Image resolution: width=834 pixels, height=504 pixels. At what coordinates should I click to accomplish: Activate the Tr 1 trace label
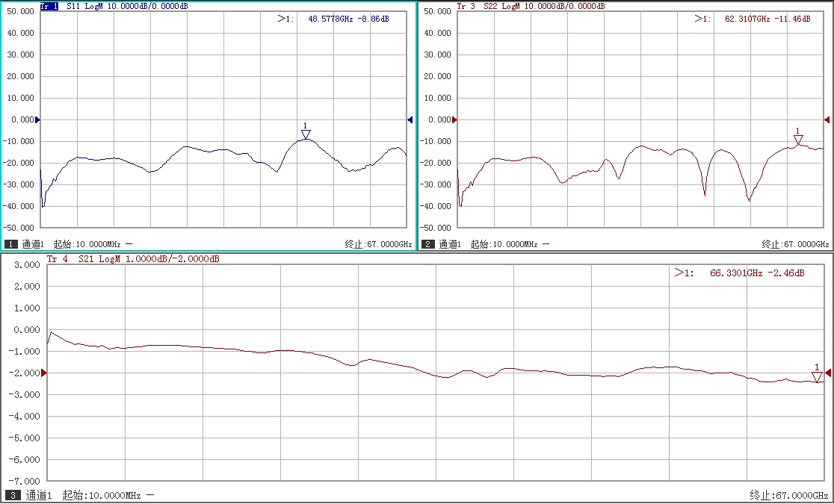49,6
